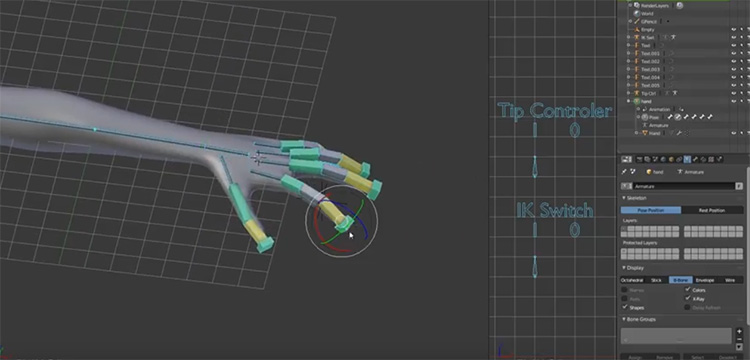Click the Armature name input field

(x=684, y=186)
